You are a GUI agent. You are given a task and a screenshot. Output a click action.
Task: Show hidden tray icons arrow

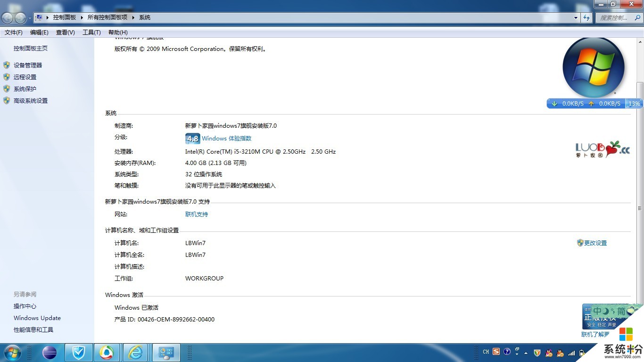pyautogui.click(x=526, y=353)
